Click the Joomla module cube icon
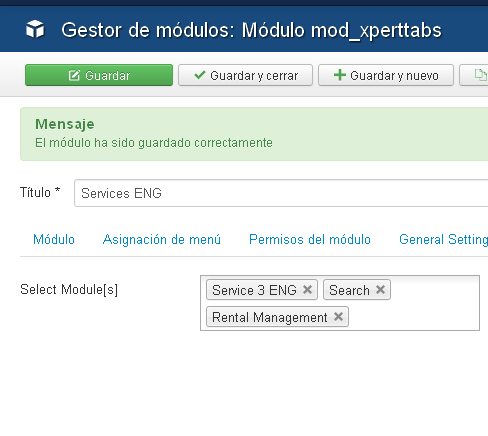The width and height of the screenshot is (488, 436). 35,29
